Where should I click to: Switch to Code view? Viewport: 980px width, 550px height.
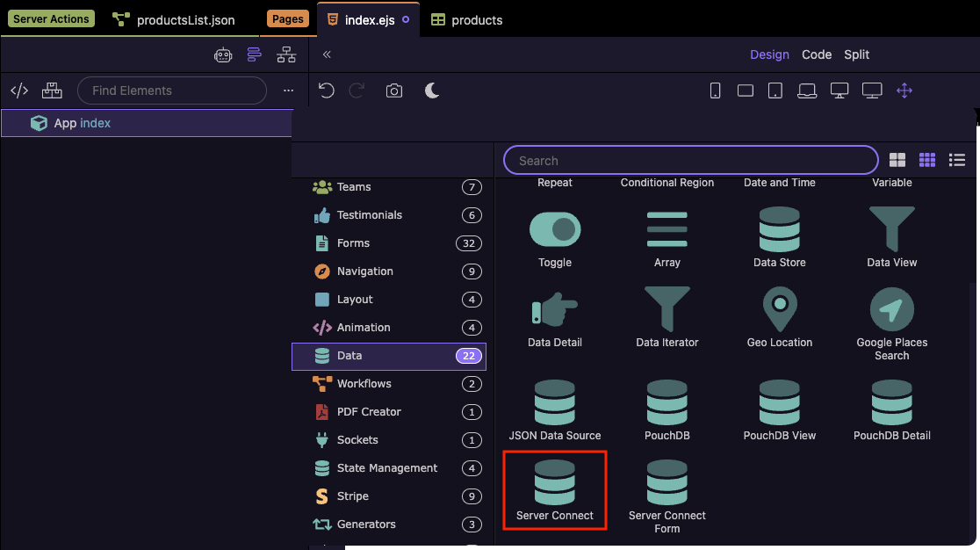817,54
